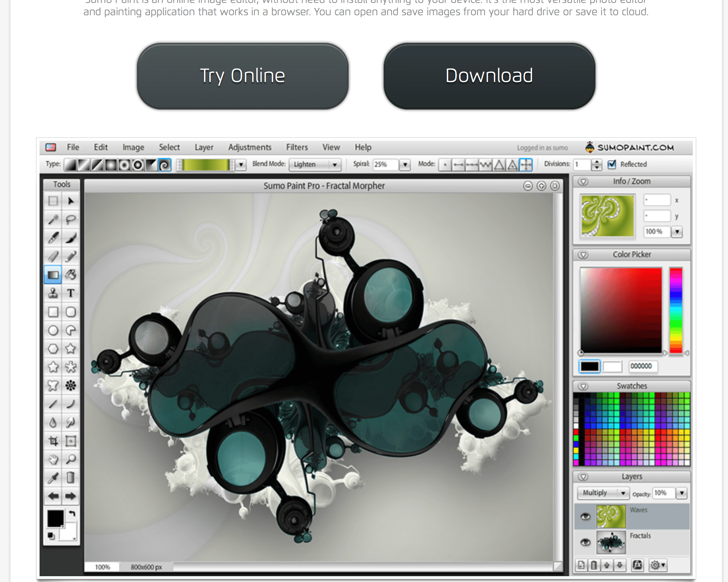Expand the Spiral percentage dropdown

tap(406, 164)
